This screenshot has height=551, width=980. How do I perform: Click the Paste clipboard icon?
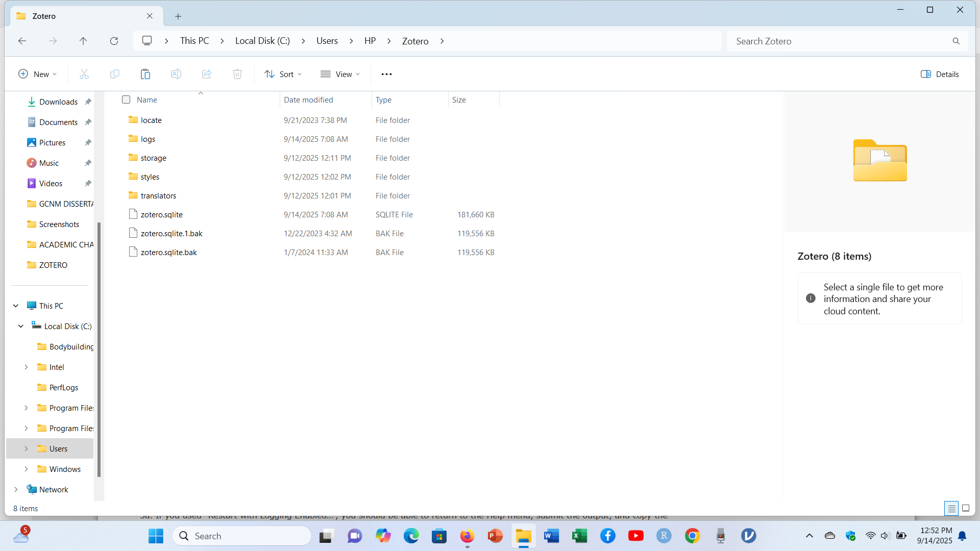tap(145, 74)
